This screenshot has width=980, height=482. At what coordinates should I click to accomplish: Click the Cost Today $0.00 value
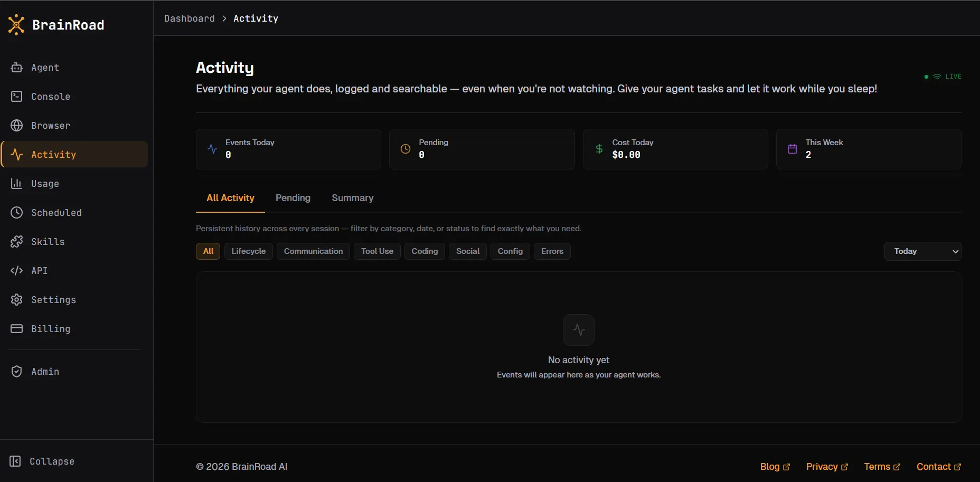point(626,155)
